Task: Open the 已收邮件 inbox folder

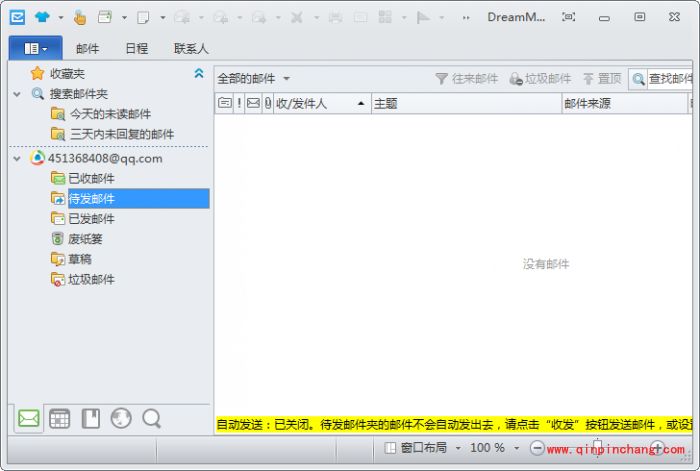Action: [91, 179]
